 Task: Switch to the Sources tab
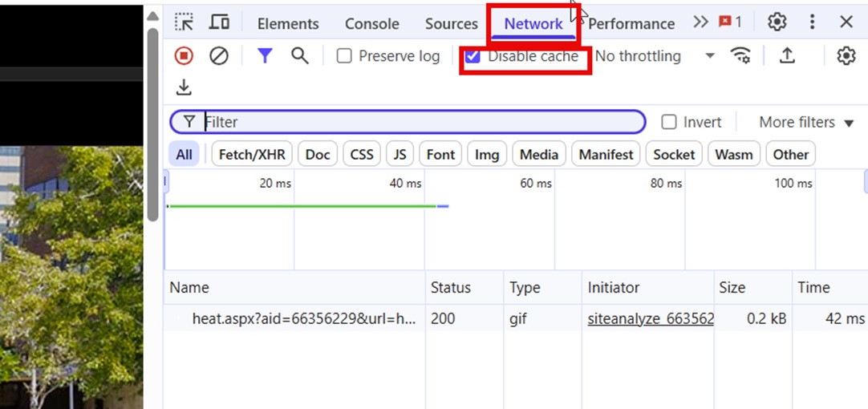pos(451,24)
